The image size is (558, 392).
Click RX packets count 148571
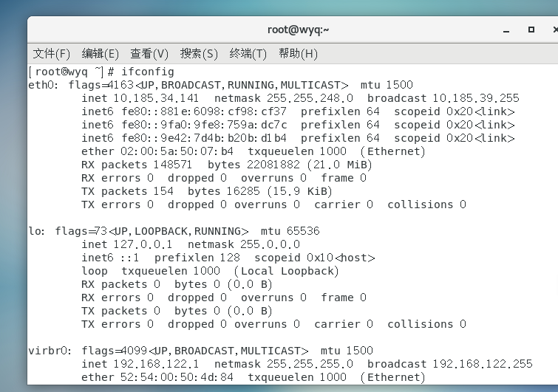pos(173,165)
